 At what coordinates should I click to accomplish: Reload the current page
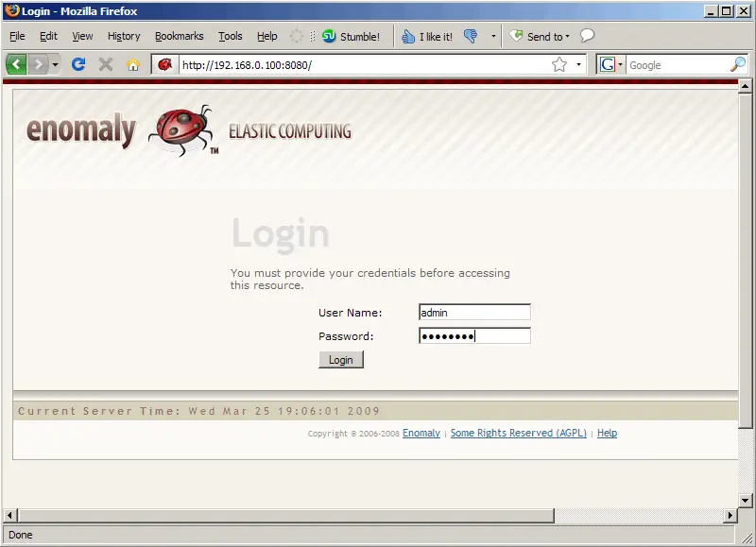78,64
